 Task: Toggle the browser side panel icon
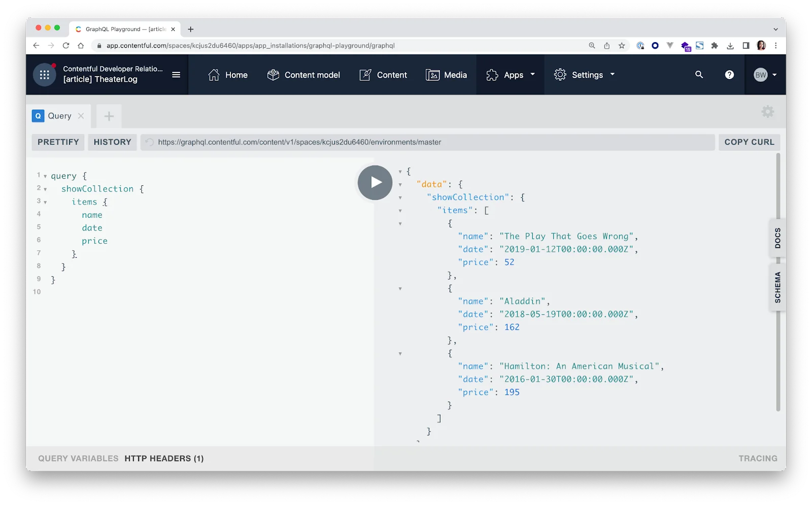746,46
